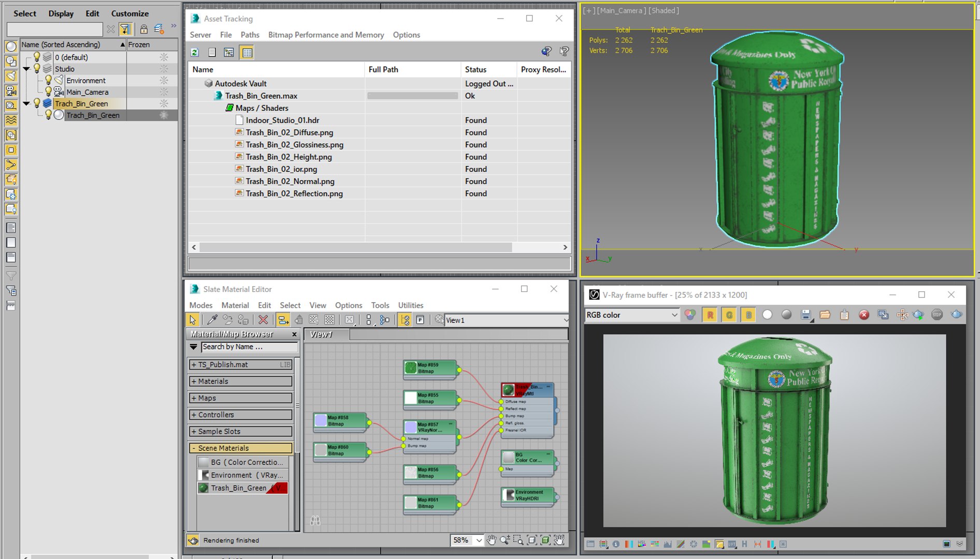
Task: Click the Pan tool hand icon in Slate
Action: coord(491,540)
